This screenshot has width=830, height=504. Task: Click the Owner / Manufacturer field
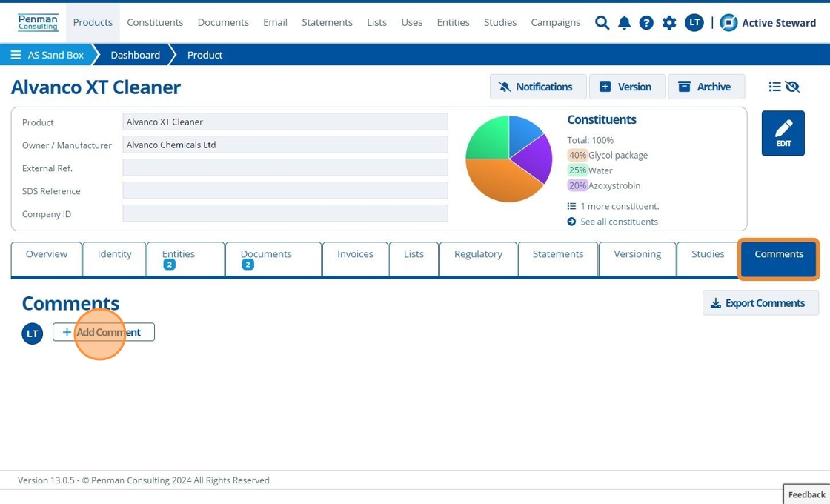tap(285, 145)
